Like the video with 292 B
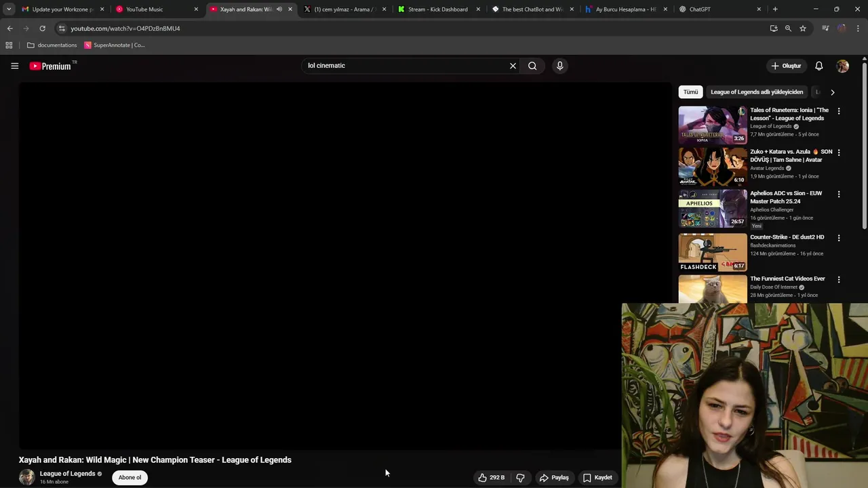Image resolution: width=868 pixels, height=488 pixels. [x=491, y=478]
